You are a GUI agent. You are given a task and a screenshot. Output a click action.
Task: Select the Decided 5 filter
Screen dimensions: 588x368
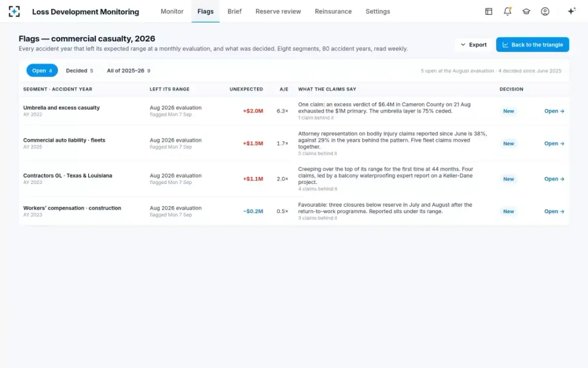point(79,71)
